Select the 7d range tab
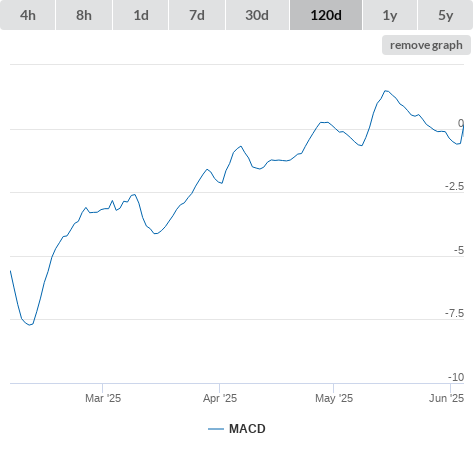 tap(197, 15)
